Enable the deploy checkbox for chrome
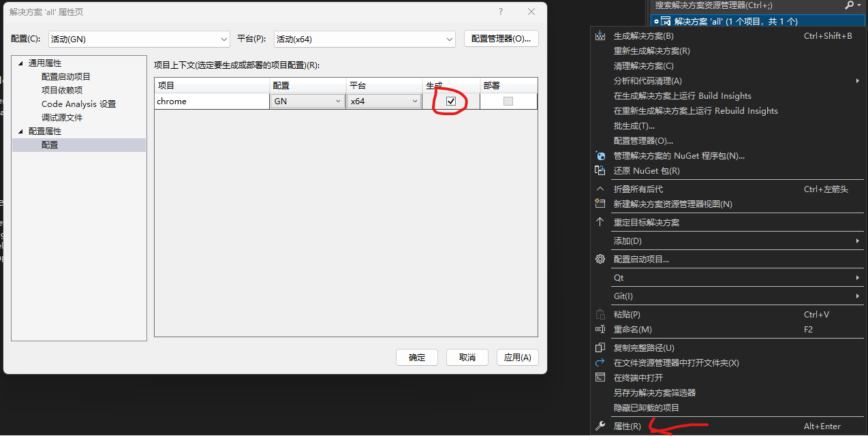 coord(508,101)
